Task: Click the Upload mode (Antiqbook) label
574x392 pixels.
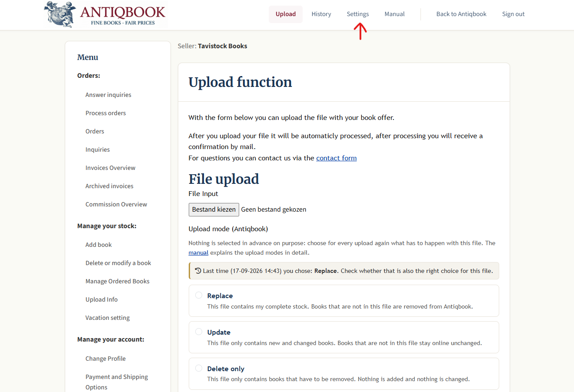Action: pos(228,229)
